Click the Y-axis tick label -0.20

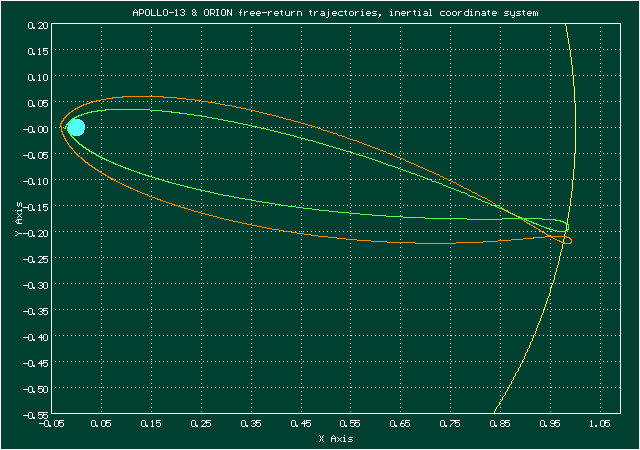(36, 233)
